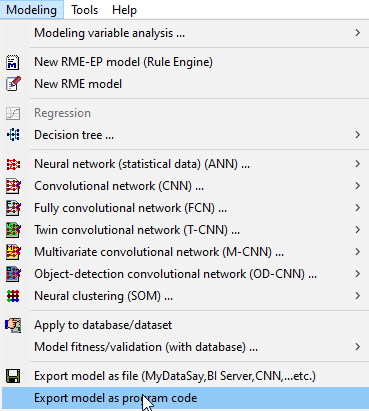Expand Model fitness/validation submenu arrow
Screen dimensions: 369x411
click(357, 347)
